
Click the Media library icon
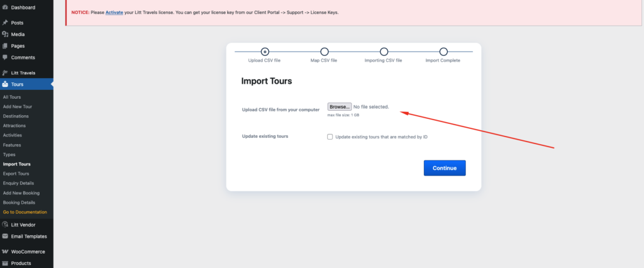(x=6, y=34)
